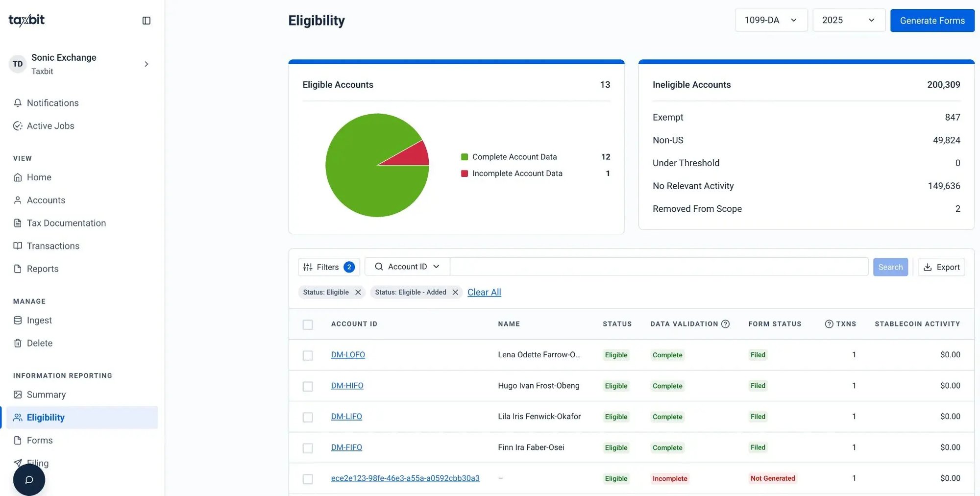Open the 1099-DA form type dropdown

coord(771,20)
